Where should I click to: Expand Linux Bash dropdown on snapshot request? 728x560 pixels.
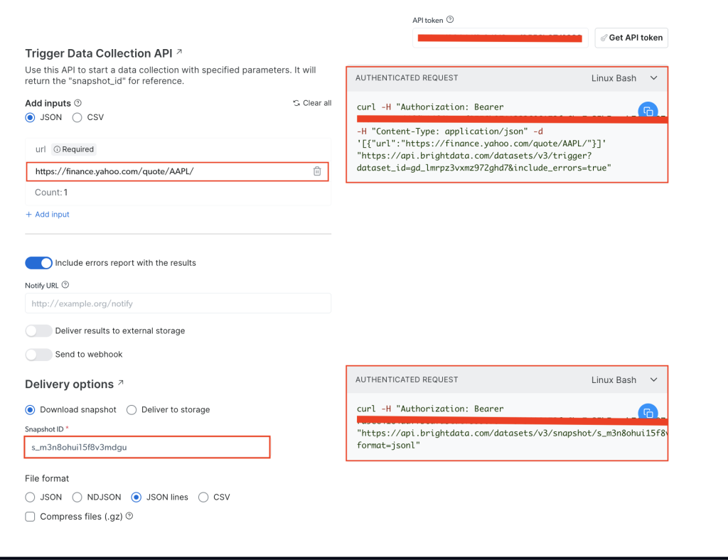[653, 380]
